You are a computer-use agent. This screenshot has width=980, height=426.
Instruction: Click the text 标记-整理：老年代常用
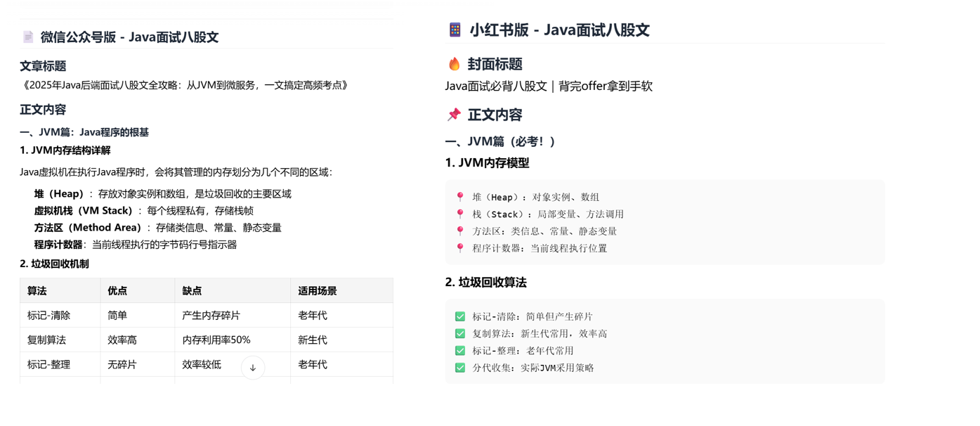point(523,351)
